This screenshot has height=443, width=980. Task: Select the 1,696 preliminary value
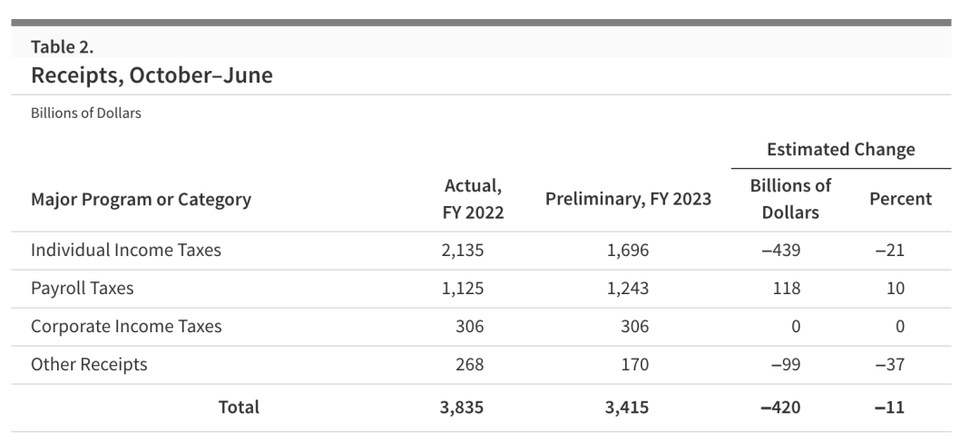(x=628, y=250)
